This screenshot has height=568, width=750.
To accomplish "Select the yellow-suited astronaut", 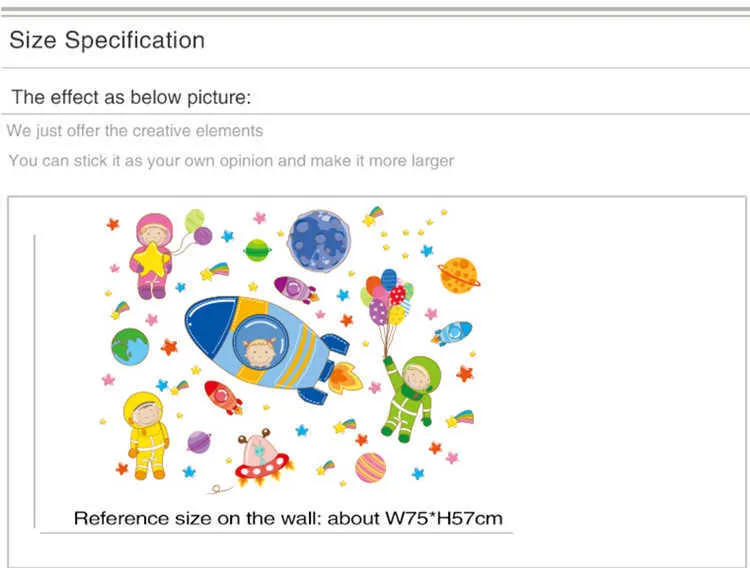I will [x=147, y=433].
